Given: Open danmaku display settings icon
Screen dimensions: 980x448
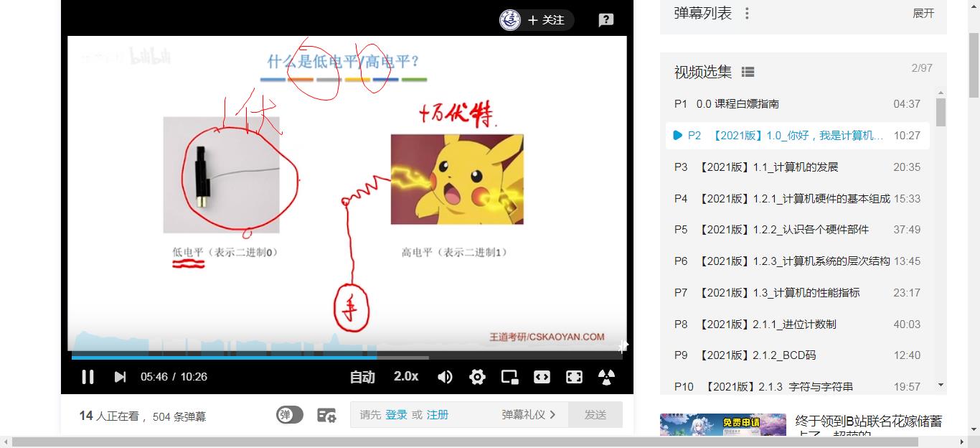Looking at the screenshot, I should pyautogui.click(x=326, y=415).
